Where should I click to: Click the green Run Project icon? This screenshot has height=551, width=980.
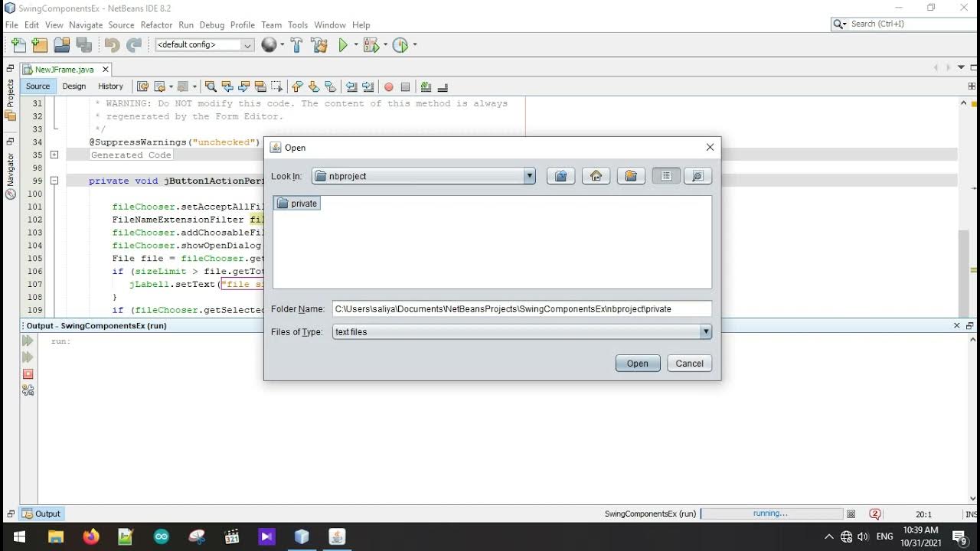[343, 45]
